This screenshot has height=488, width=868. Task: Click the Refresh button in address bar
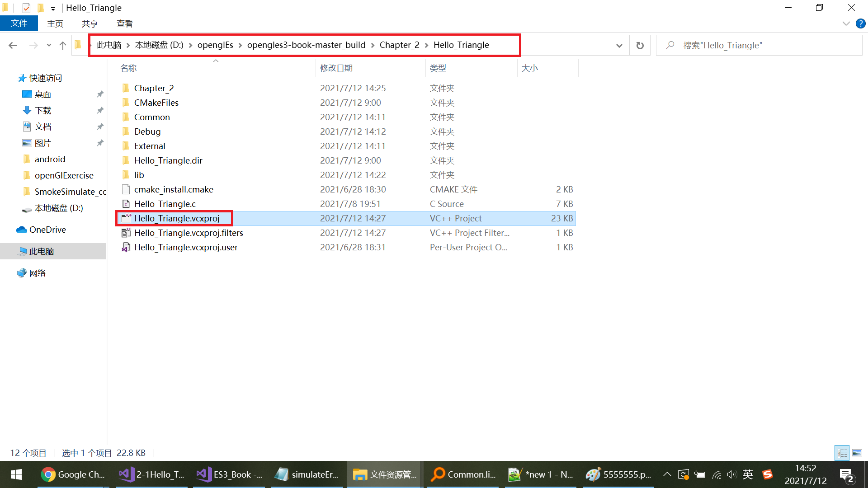point(640,45)
